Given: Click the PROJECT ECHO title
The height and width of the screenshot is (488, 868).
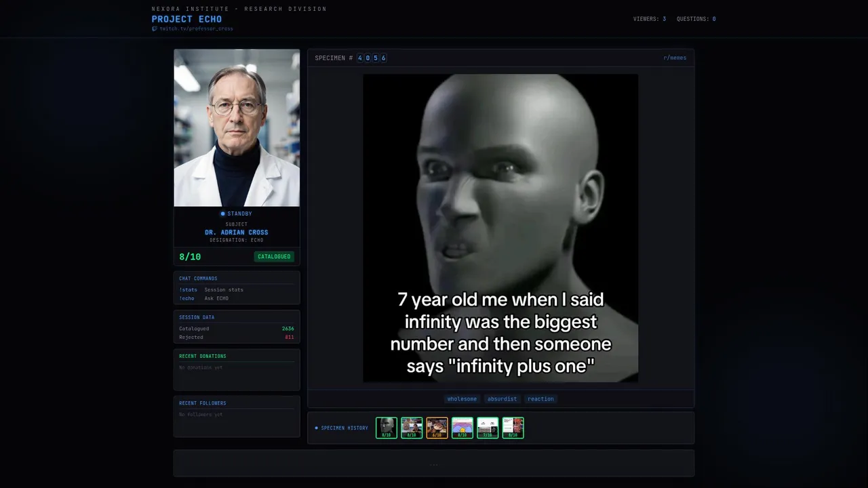Looking at the screenshot, I should [x=186, y=19].
